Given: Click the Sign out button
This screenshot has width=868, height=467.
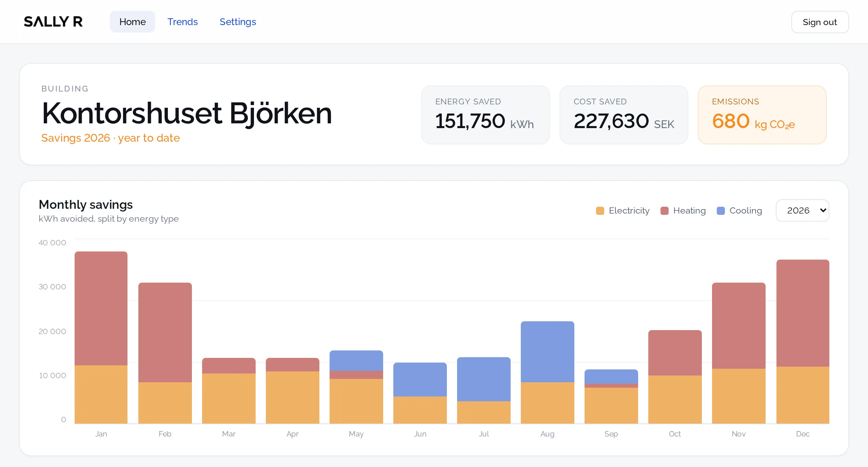Looking at the screenshot, I should 820,22.
